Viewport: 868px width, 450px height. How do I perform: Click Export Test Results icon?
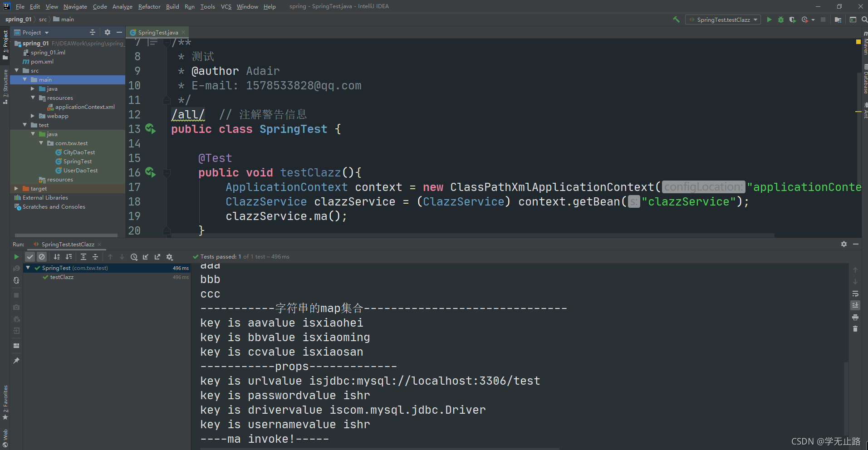point(157,257)
